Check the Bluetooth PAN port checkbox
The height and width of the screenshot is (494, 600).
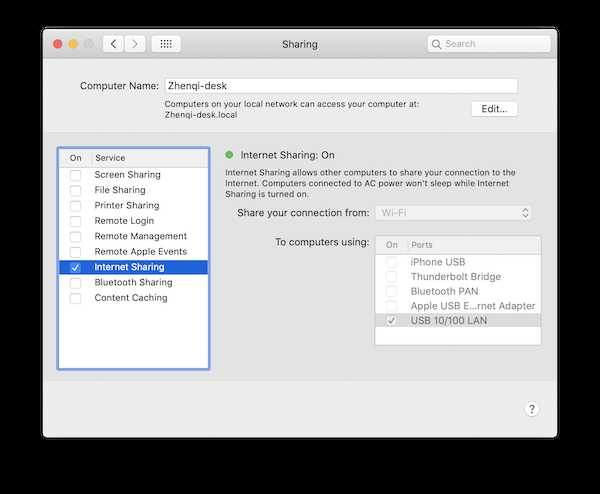[x=391, y=291]
